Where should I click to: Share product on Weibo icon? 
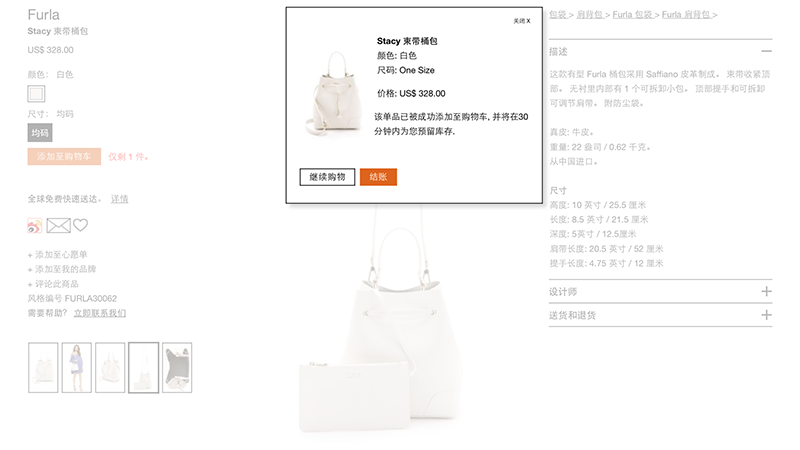[x=35, y=226]
